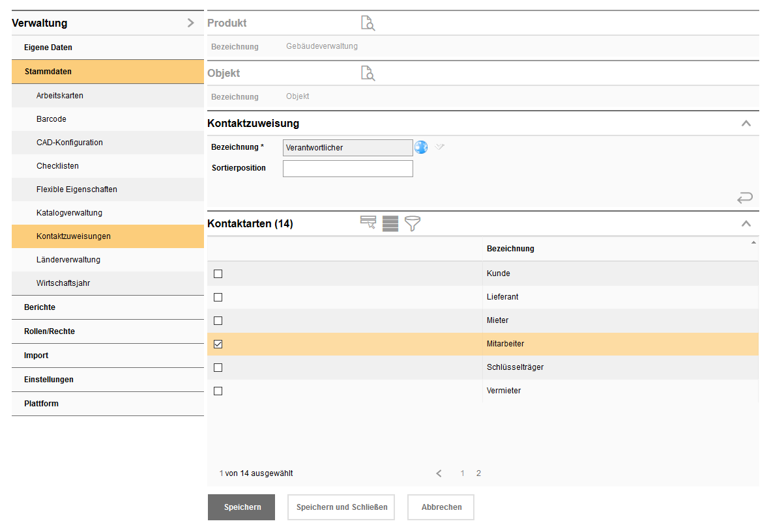Check the Kunde checkbox
The image size is (771, 532).
point(218,273)
